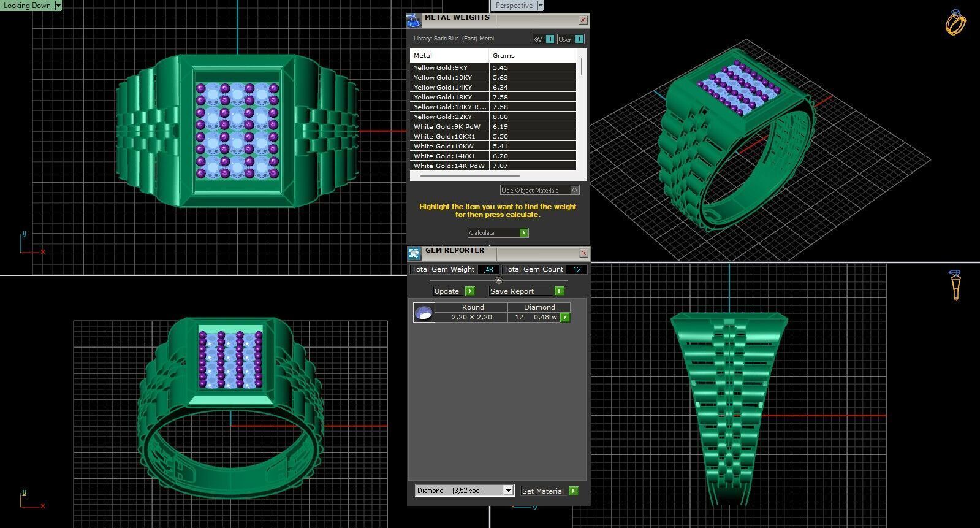Click the orange ring-on-finger icon in side viewport
This screenshot has width=980, height=528.
click(955, 285)
